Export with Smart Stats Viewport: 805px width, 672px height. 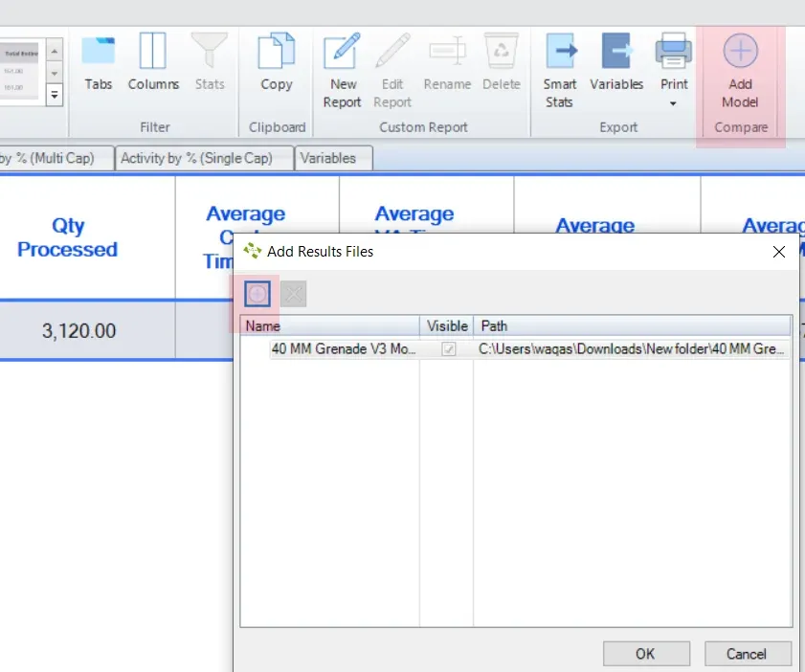pyautogui.click(x=560, y=71)
